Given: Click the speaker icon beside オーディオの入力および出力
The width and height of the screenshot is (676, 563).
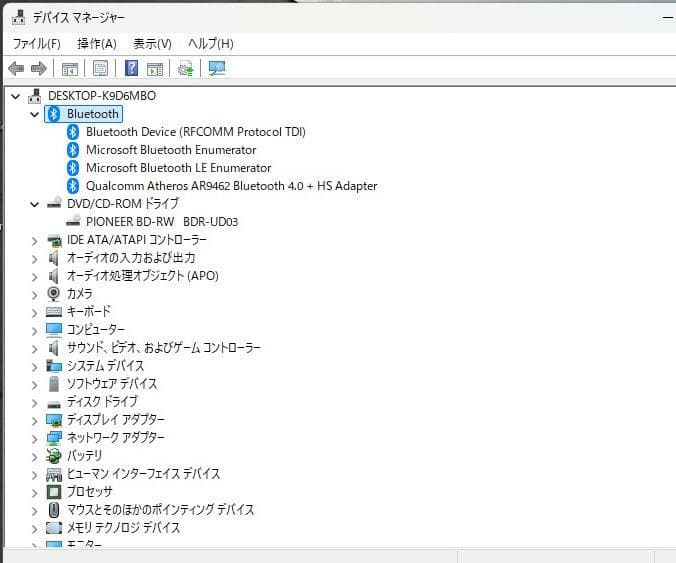Looking at the screenshot, I should click(x=53, y=258).
